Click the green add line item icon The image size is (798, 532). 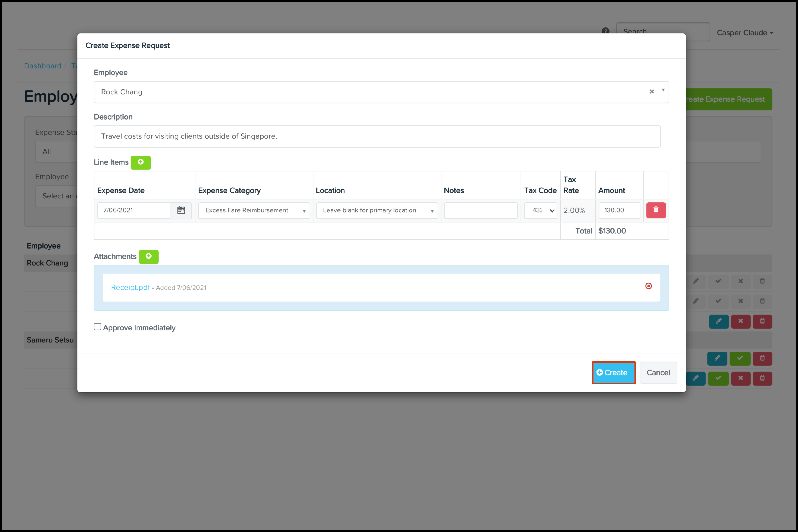point(140,162)
